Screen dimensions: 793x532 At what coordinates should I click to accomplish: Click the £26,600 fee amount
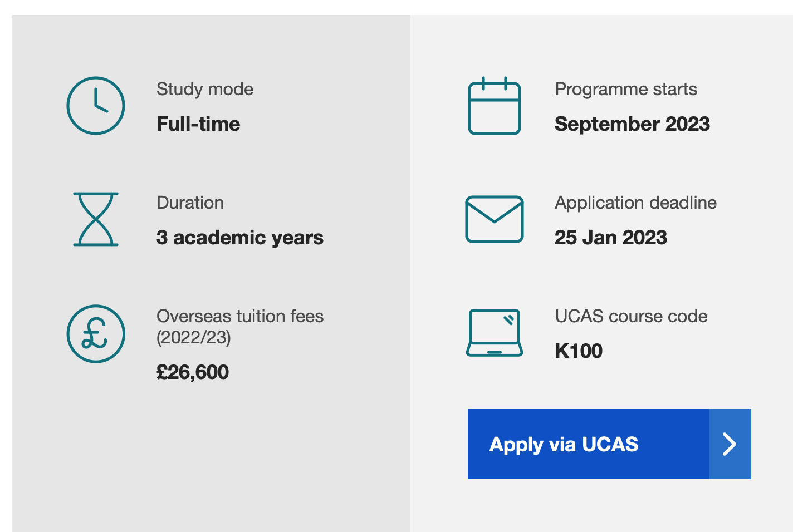coord(193,372)
